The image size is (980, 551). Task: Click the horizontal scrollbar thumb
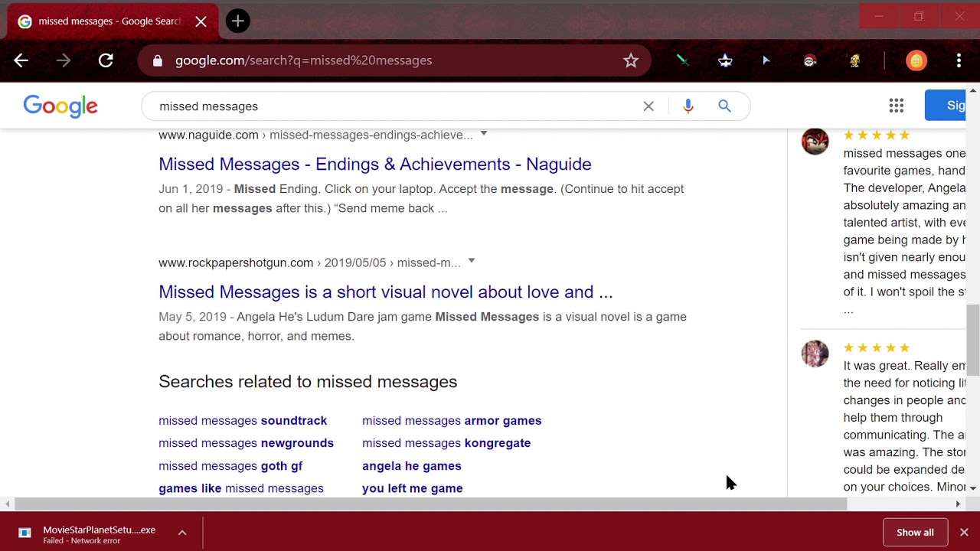click(432, 504)
